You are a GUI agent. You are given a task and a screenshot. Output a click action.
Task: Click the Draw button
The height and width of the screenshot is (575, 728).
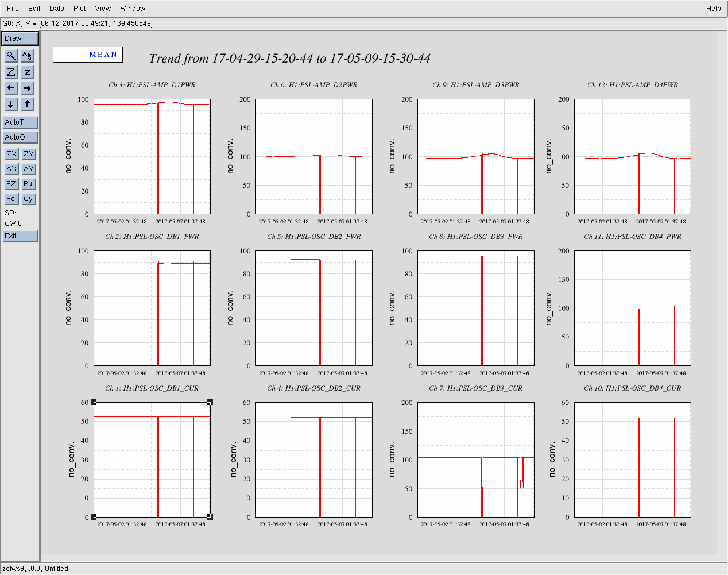tap(20, 38)
